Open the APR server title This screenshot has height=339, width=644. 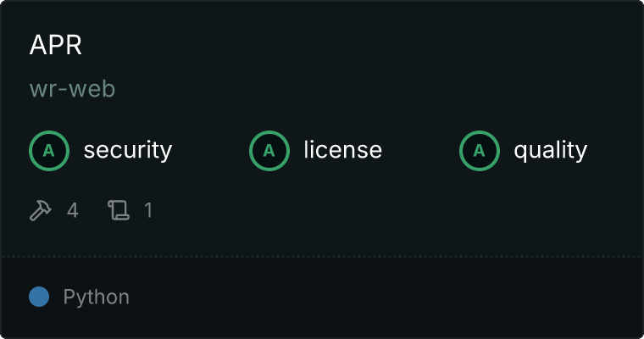55,44
